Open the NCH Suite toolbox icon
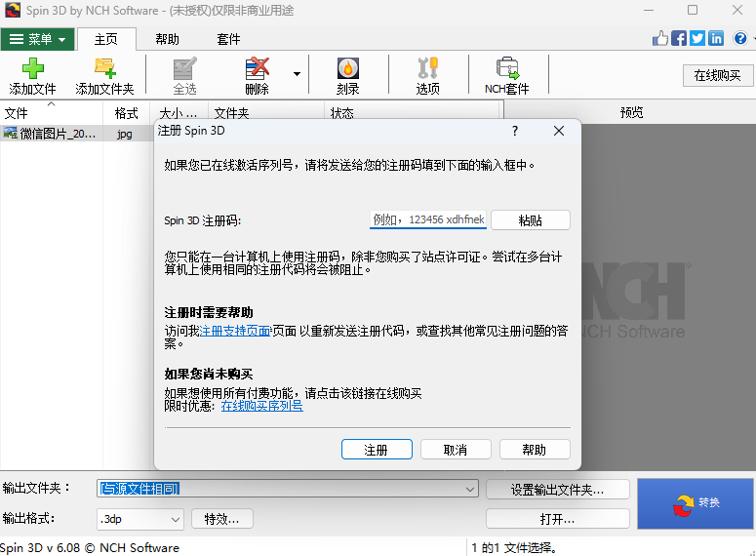Screen dimensions: 756x556 507,68
